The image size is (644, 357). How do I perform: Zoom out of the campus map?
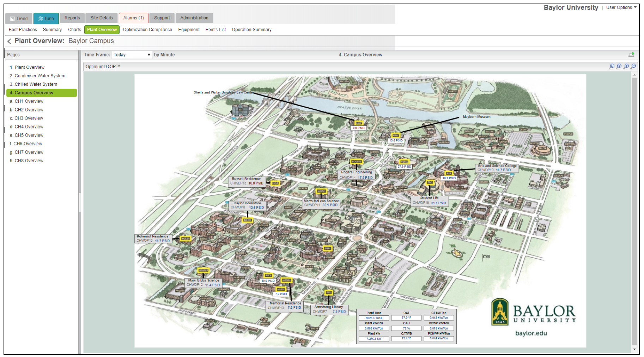[633, 66]
